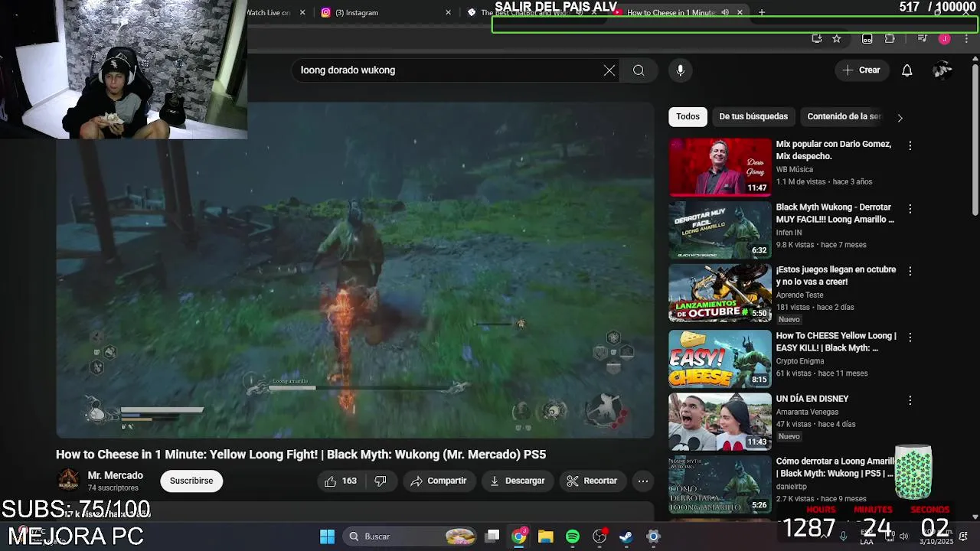Open File Explorer from the taskbar

[x=546, y=536]
